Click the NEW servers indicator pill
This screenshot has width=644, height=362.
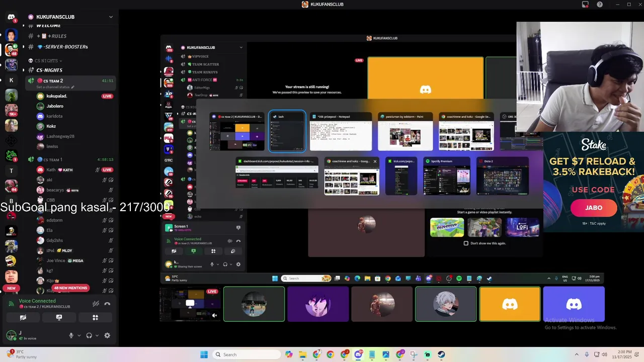pyautogui.click(x=11, y=288)
